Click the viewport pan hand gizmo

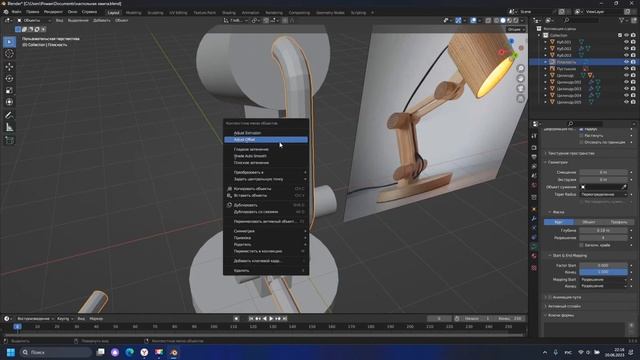tap(520, 78)
